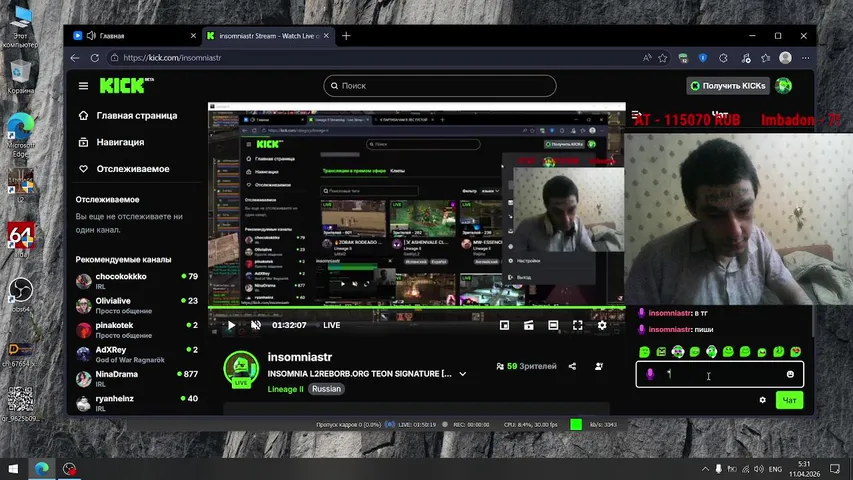Click the chat message input field

pyautogui.click(x=719, y=374)
